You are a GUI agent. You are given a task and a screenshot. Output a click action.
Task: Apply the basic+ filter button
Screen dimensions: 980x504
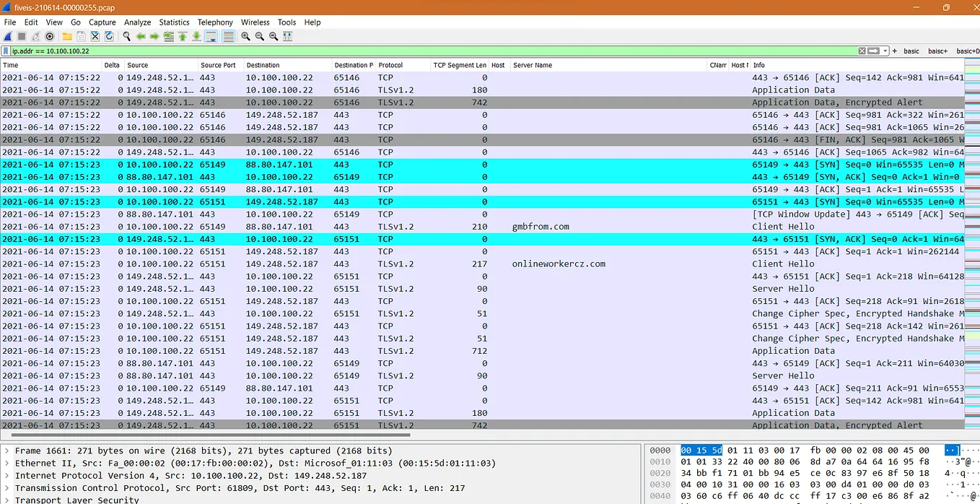(938, 51)
